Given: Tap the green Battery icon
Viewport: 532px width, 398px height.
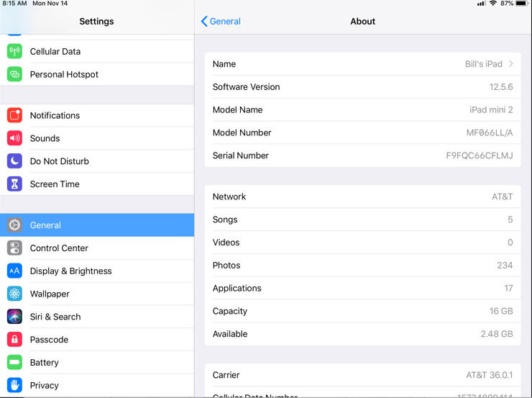Looking at the screenshot, I should click(14, 362).
